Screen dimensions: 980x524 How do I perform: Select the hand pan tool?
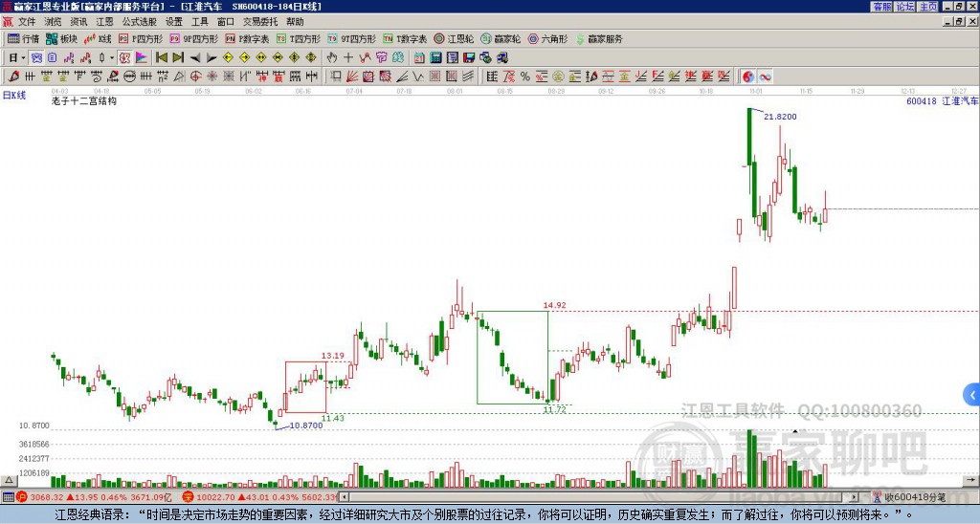331,57
